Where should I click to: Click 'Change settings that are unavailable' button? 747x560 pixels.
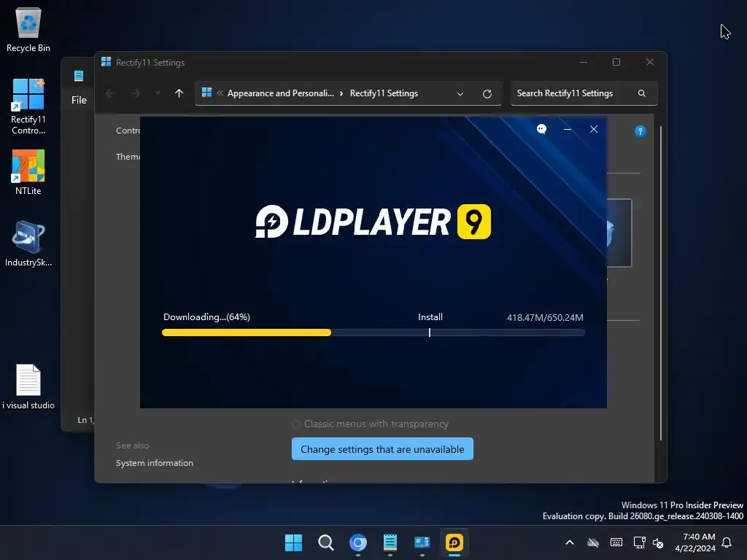coord(382,449)
